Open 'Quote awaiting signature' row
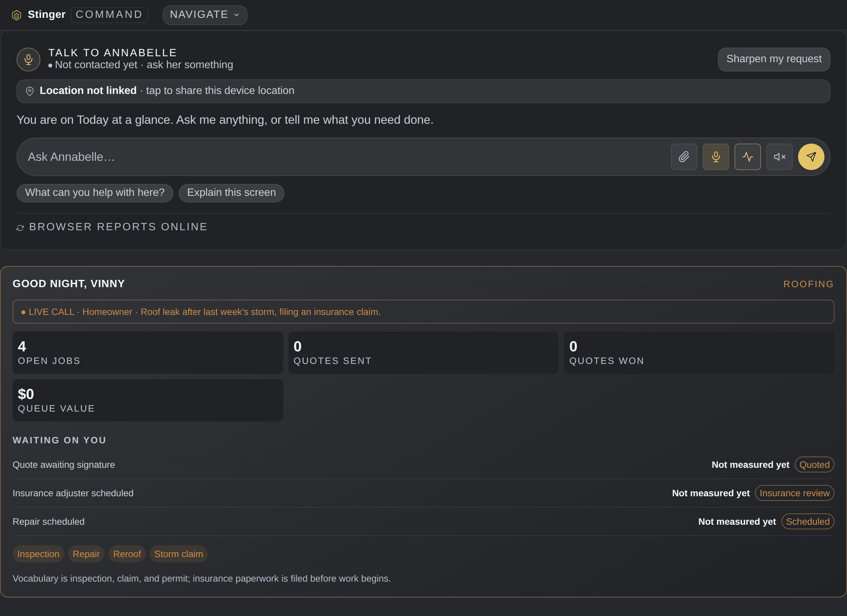 [423, 465]
